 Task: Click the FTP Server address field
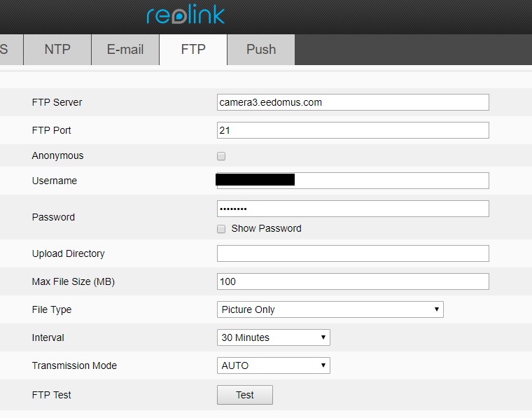coord(353,102)
